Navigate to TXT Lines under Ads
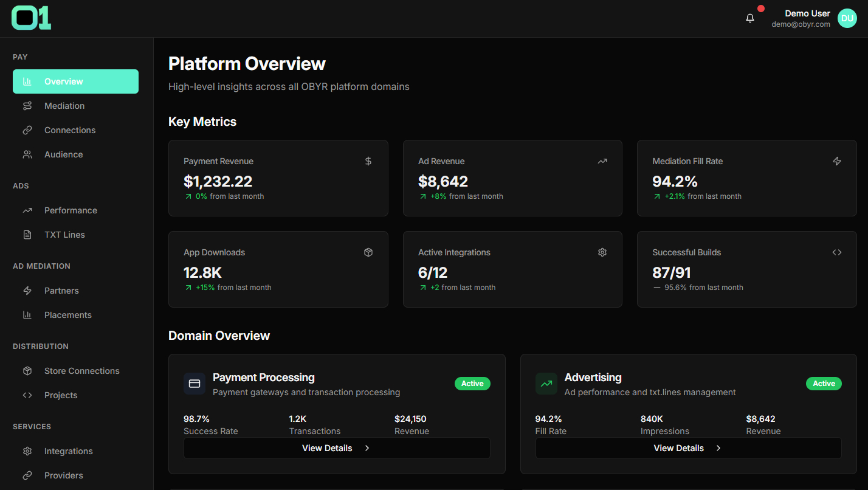The height and width of the screenshot is (490, 868). [64, 235]
